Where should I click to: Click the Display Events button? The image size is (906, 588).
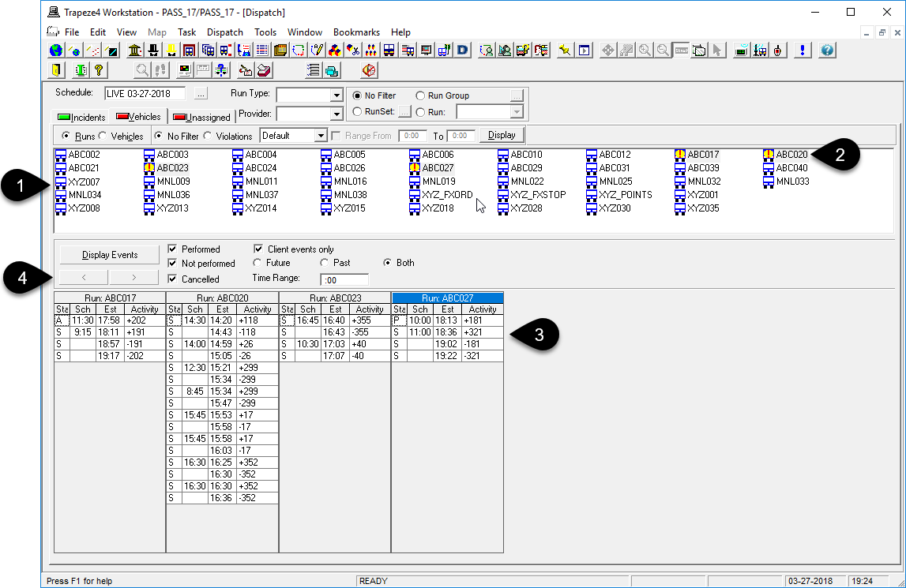[x=109, y=254]
